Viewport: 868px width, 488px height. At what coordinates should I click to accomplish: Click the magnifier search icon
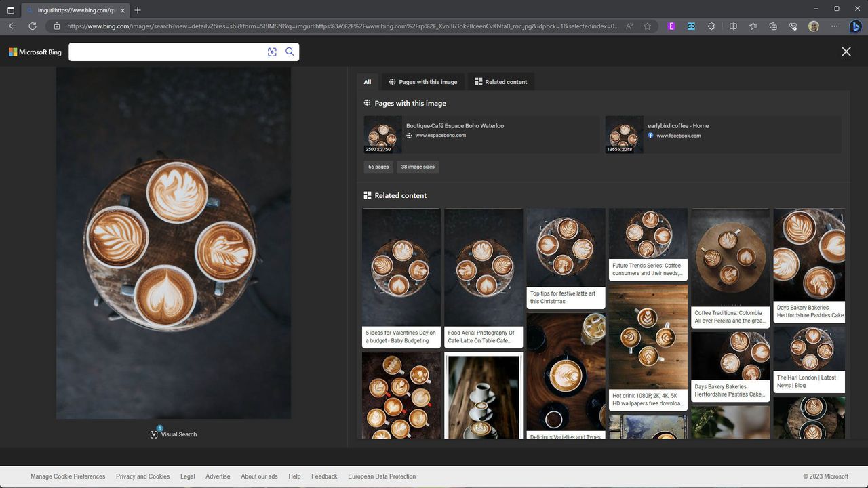click(290, 52)
